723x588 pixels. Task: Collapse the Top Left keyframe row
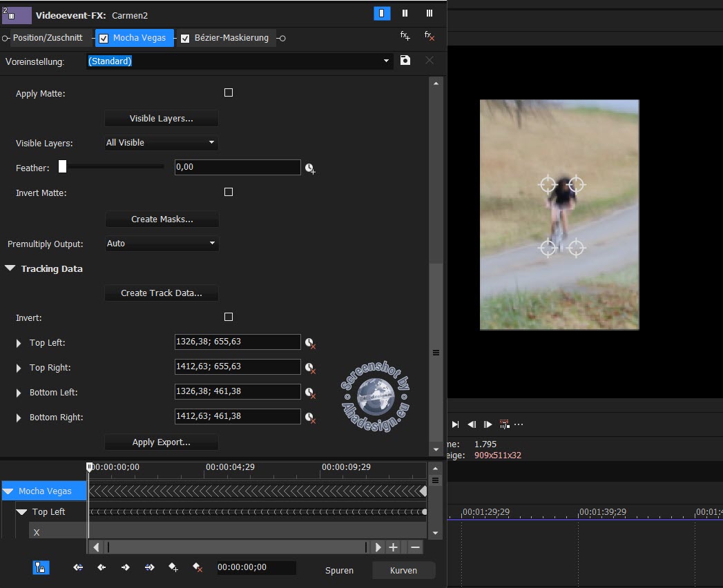(21, 511)
